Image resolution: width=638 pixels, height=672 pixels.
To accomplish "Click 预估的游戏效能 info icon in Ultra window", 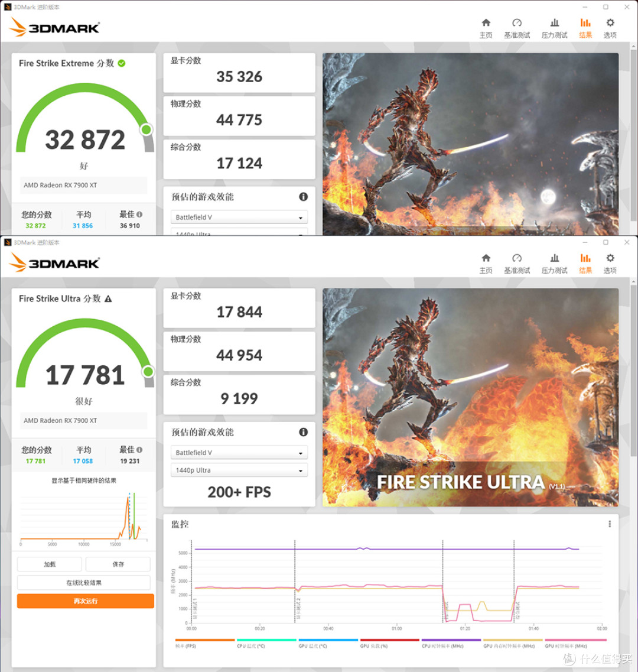I will tap(304, 432).
